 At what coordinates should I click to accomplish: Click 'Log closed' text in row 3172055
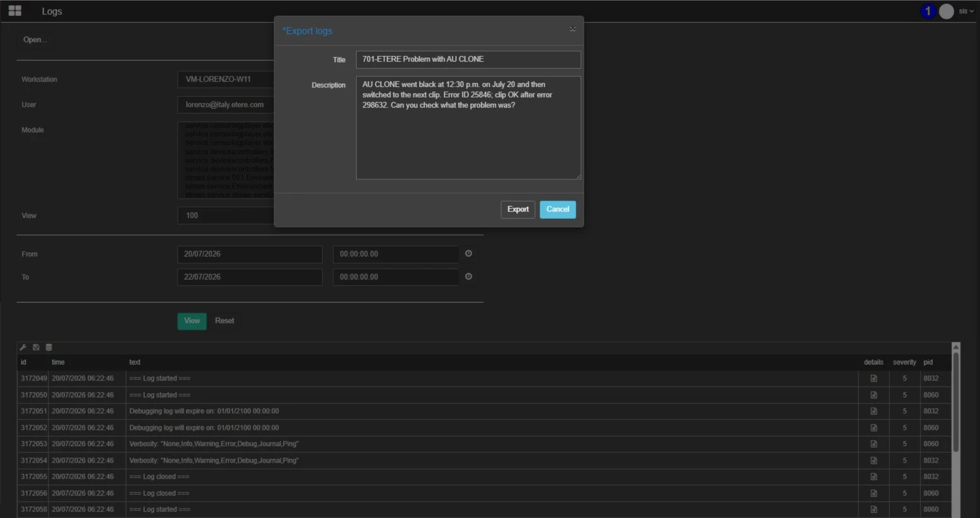(x=159, y=476)
